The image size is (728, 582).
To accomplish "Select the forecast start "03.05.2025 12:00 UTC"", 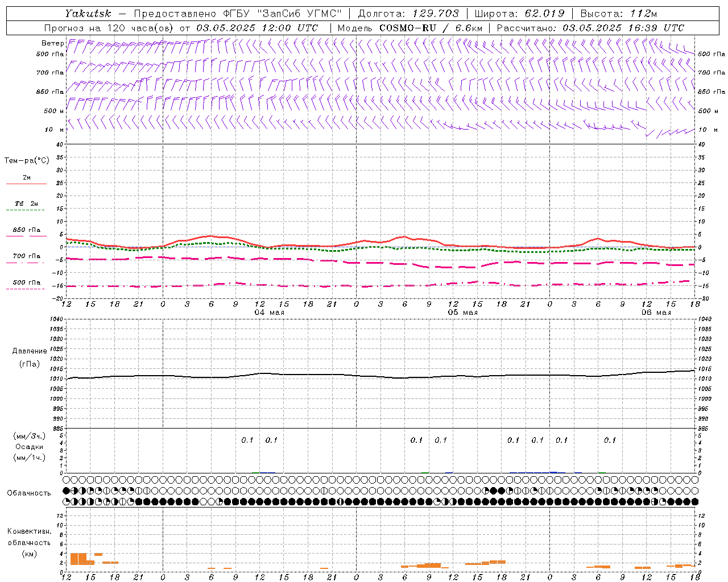I will click(x=257, y=28).
